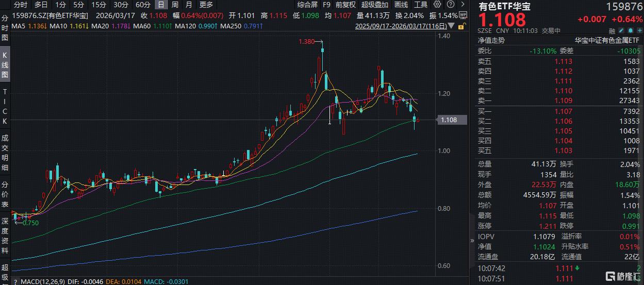Screen dimensions: 644x285
Task: Open 分时图 in left sidebar
Action: click(5, 28)
